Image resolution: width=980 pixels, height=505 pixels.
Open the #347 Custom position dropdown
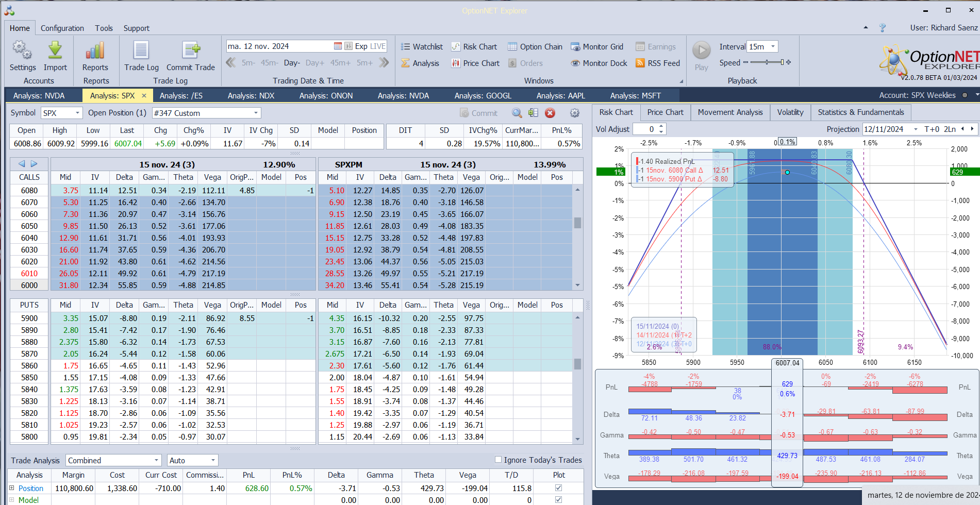point(256,113)
